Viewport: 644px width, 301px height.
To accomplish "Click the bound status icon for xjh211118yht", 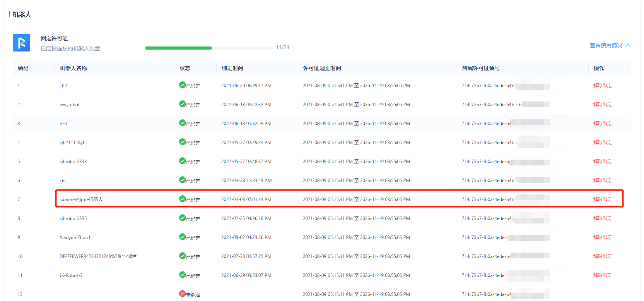I will point(183,142).
